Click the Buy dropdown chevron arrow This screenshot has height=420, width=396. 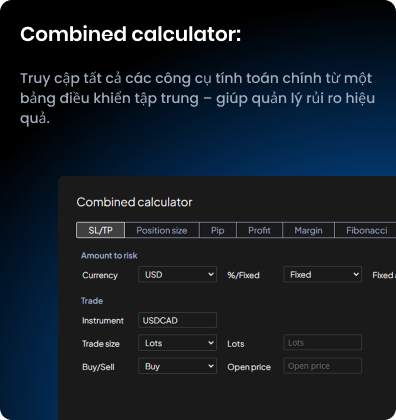pyautogui.click(x=211, y=366)
